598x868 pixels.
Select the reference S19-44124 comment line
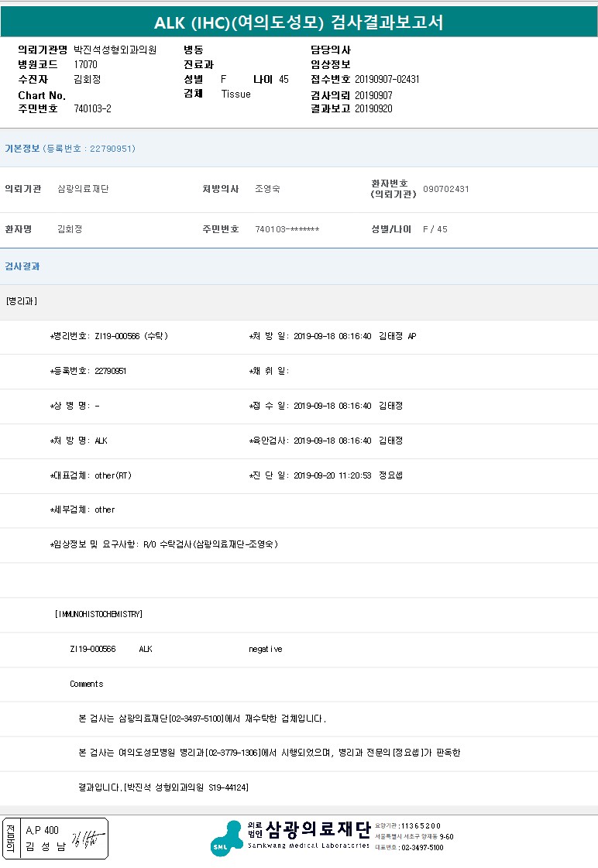coord(163,787)
